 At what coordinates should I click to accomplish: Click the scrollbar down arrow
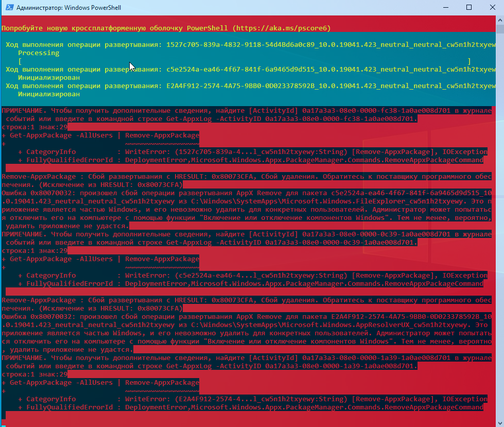pos(500,423)
